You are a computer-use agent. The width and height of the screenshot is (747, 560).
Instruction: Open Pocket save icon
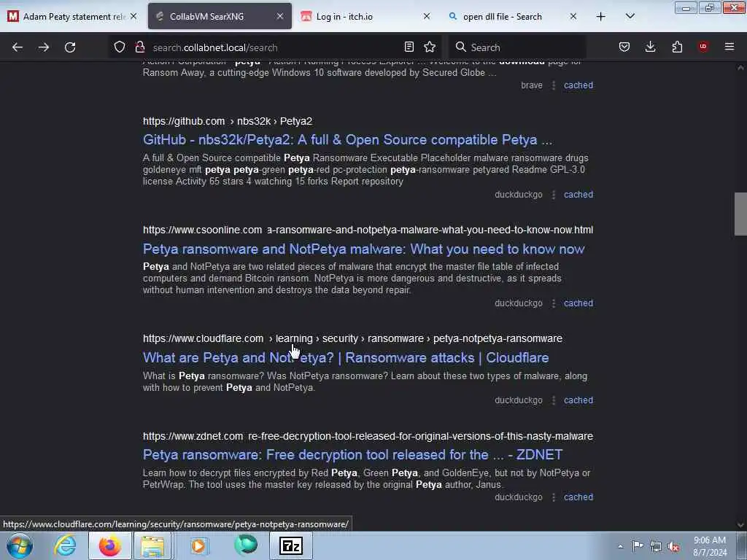624,47
